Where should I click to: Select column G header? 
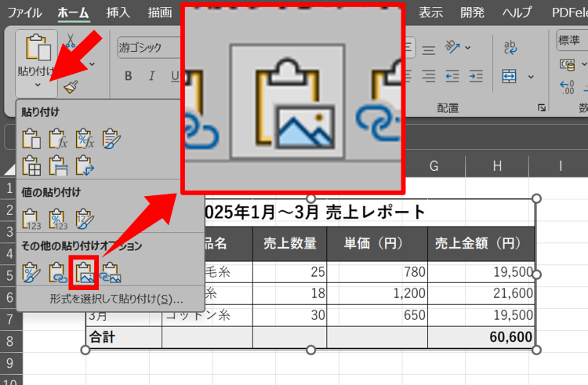[434, 165]
